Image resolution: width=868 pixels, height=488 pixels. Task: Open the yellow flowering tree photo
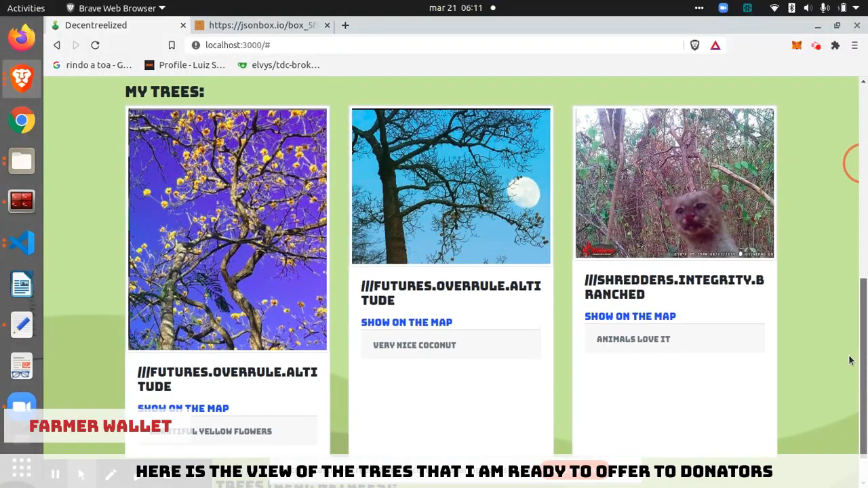click(x=227, y=229)
